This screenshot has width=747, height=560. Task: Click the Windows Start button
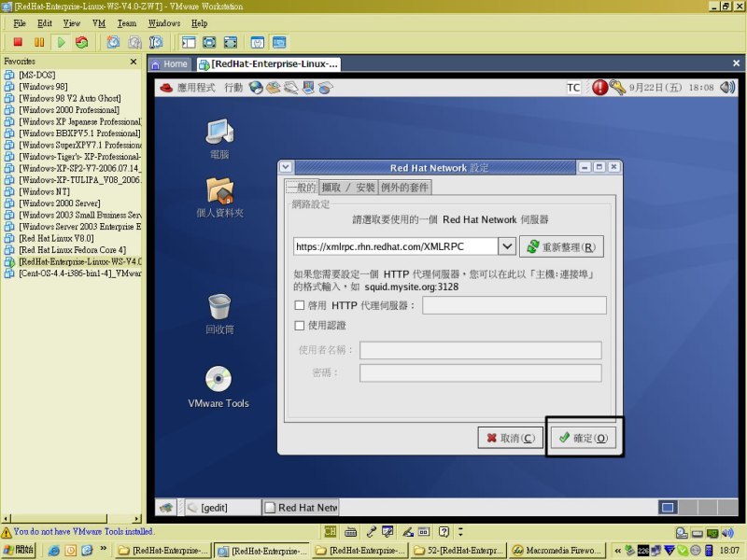[x=19, y=550]
